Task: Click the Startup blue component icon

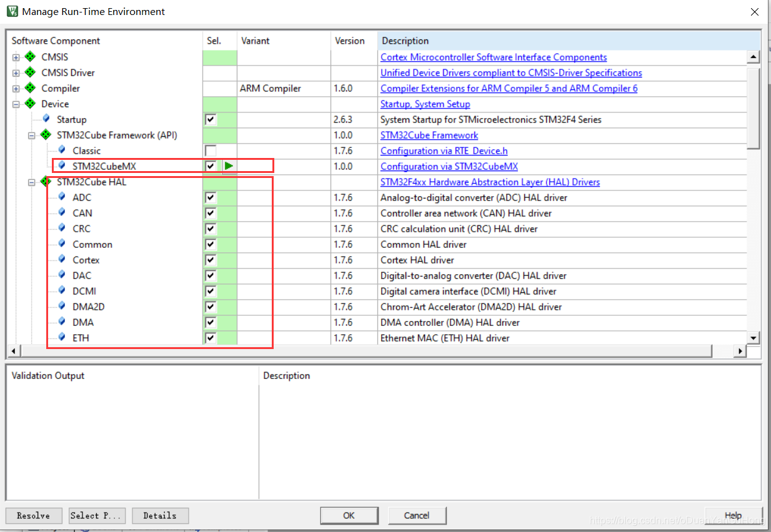Action: [x=46, y=119]
